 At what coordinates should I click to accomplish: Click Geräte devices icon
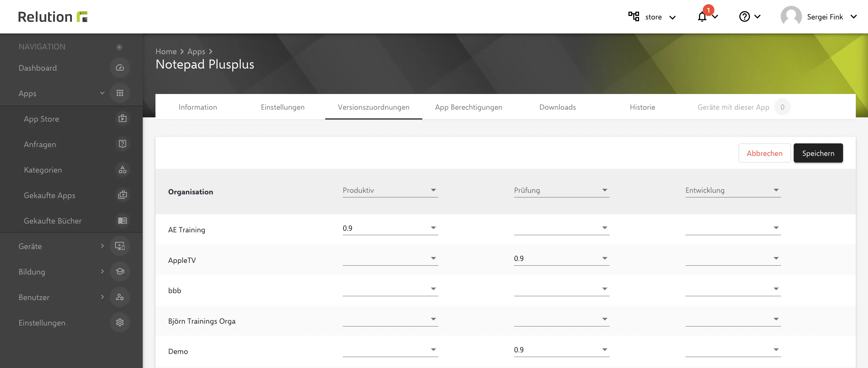(120, 246)
